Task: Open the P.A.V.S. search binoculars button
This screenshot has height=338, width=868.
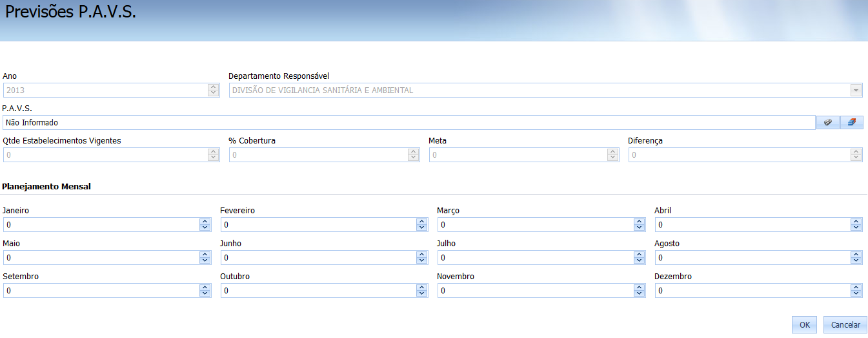Action: coord(828,122)
